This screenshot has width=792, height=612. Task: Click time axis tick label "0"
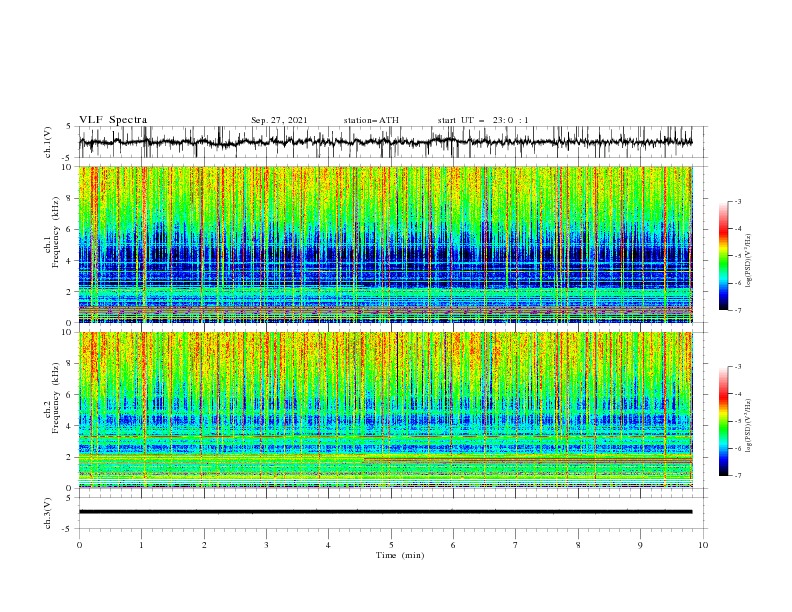79,545
